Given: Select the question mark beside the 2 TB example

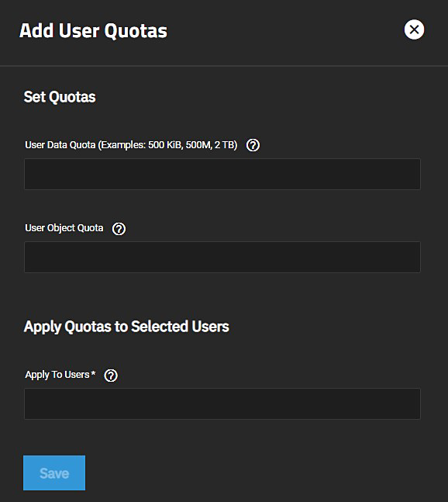Looking at the screenshot, I should tap(253, 145).
